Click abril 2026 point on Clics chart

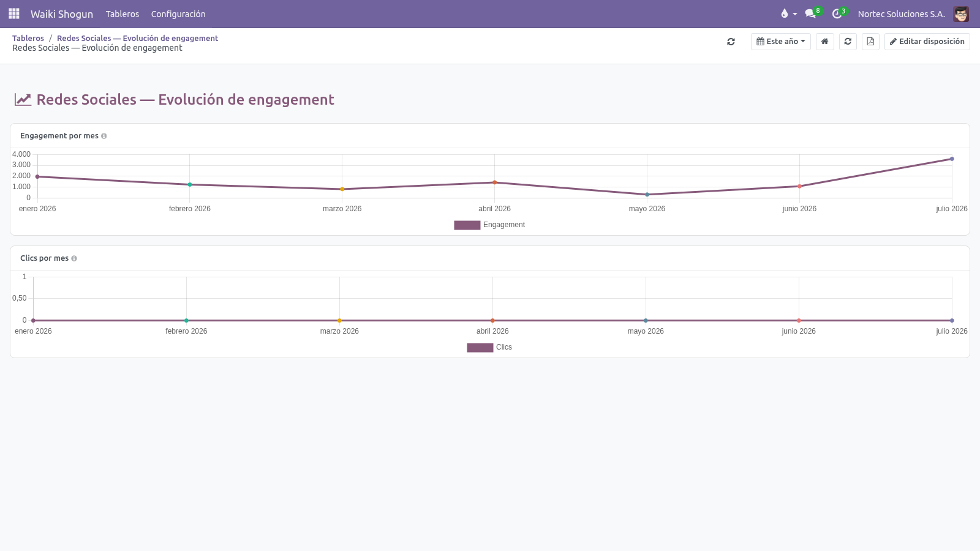tap(492, 320)
